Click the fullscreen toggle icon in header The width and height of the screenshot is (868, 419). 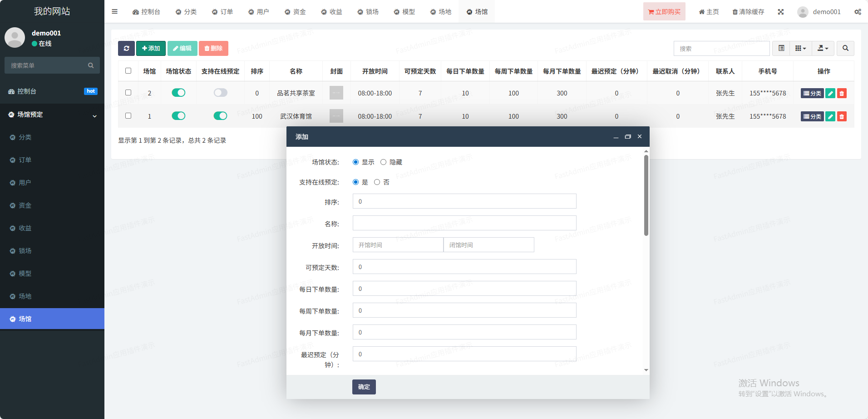(781, 12)
